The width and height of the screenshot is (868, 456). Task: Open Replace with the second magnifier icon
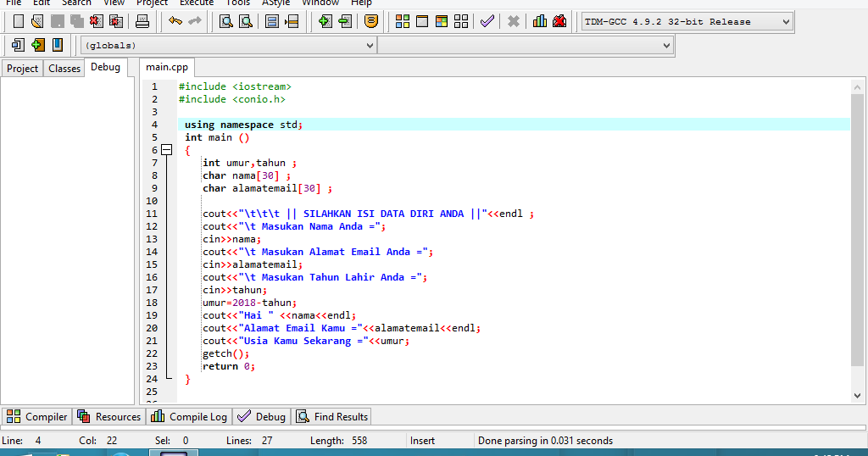[x=246, y=21]
